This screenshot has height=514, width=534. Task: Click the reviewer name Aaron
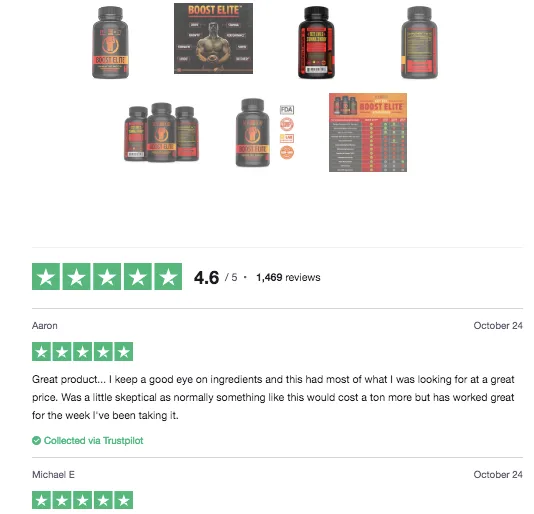pos(45,326)
